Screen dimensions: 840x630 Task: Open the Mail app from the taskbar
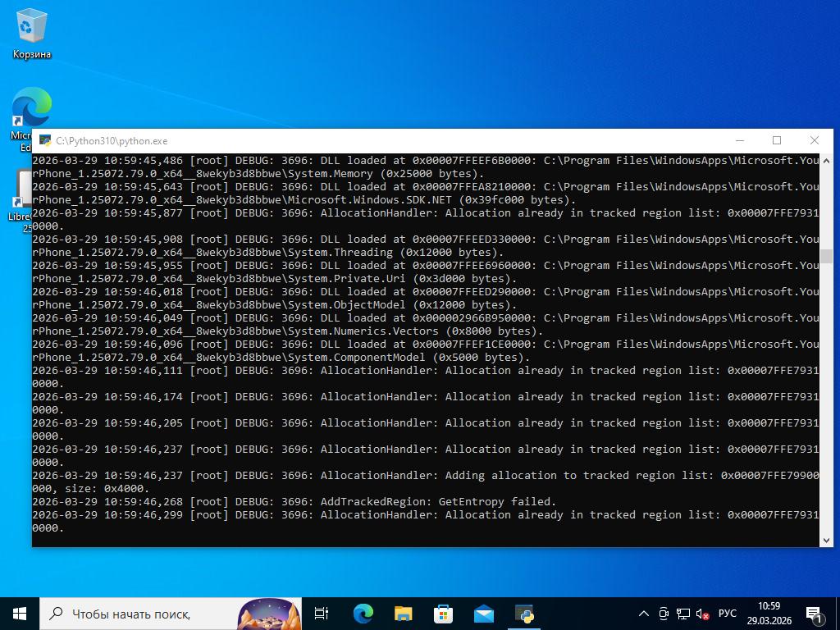tap(483, 614)
